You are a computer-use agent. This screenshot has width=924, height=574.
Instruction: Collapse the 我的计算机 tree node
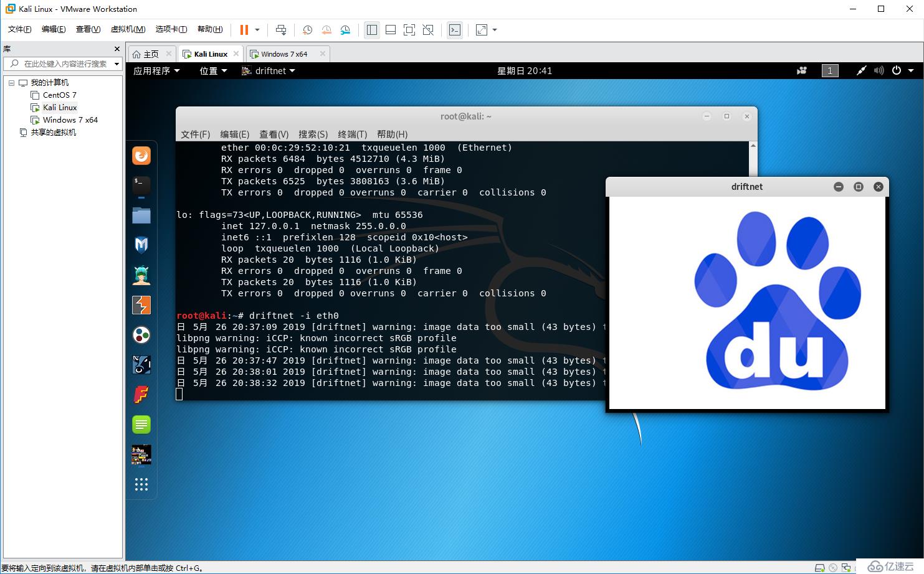pyautogui.click(x=11, y=83)
